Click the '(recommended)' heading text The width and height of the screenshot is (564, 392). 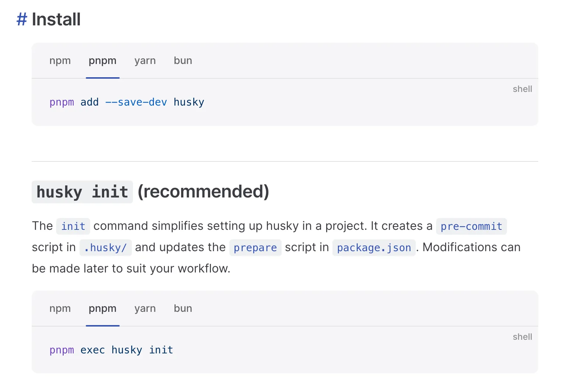click(x=203, y=192)
